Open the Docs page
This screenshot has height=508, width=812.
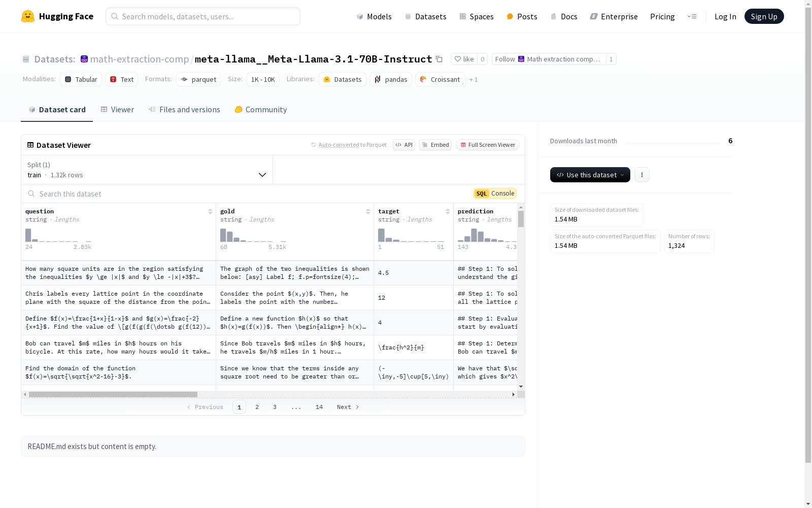[564, 16]
